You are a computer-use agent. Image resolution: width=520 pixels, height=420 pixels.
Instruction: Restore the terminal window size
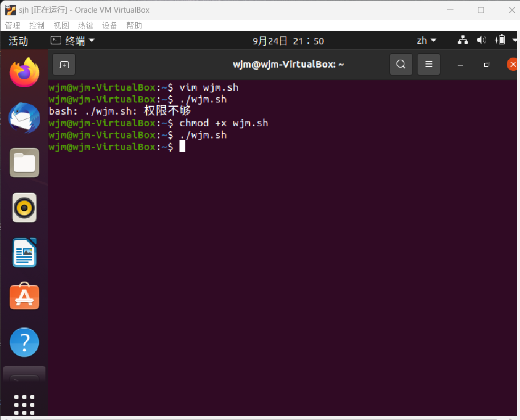pos(487,64)
